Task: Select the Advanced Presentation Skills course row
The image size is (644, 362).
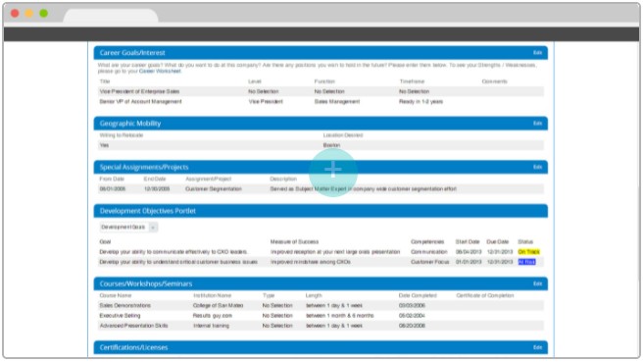Action: tap(321, 326)
